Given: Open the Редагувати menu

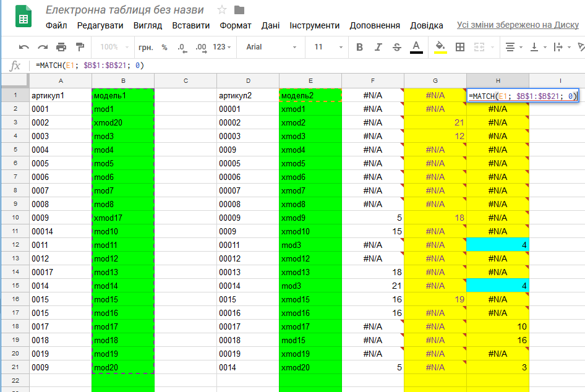Looking at the screenshot, I should 100,25.
